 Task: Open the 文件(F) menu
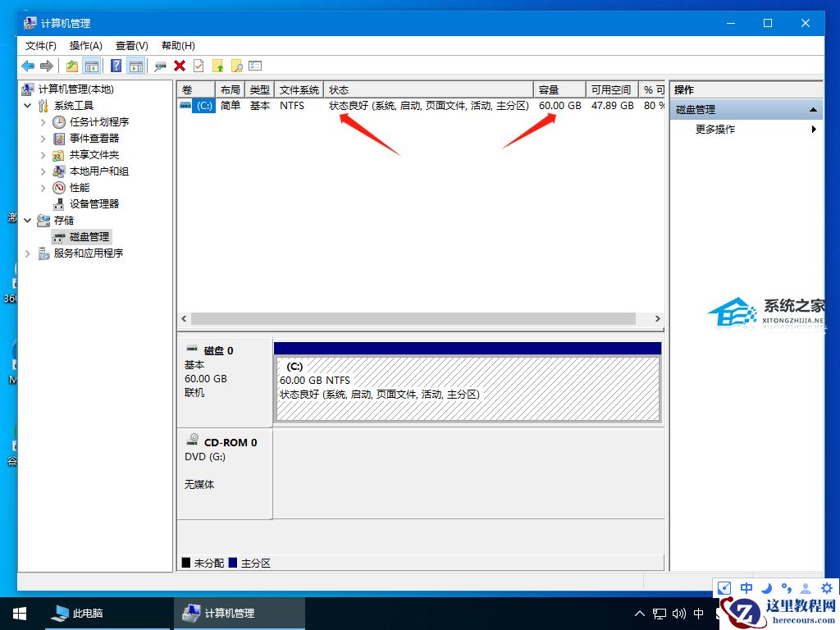pos(41,46)
